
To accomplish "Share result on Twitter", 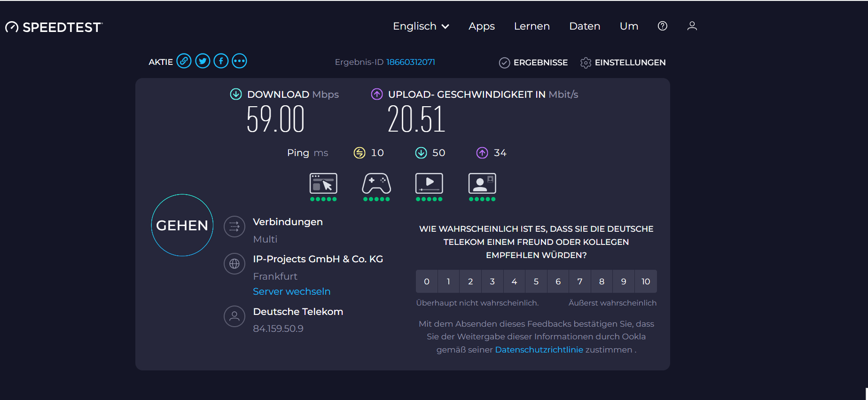I will click(x=203, y=61).
